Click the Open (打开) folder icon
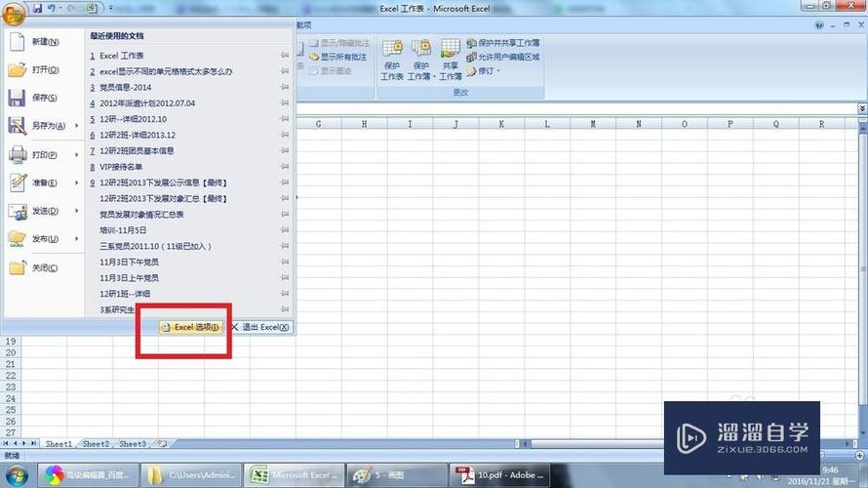This screenshot has width=868, height=488. [18, 70]
